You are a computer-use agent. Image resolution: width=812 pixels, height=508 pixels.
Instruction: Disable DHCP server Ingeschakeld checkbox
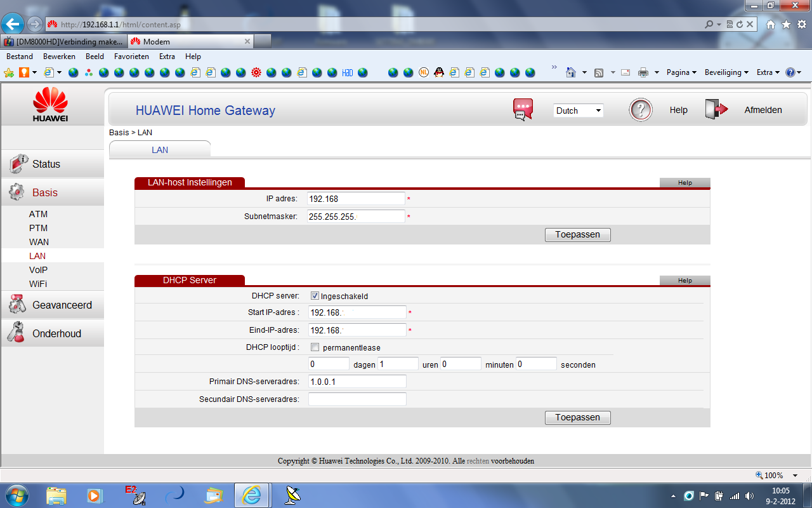click(315, 296)
